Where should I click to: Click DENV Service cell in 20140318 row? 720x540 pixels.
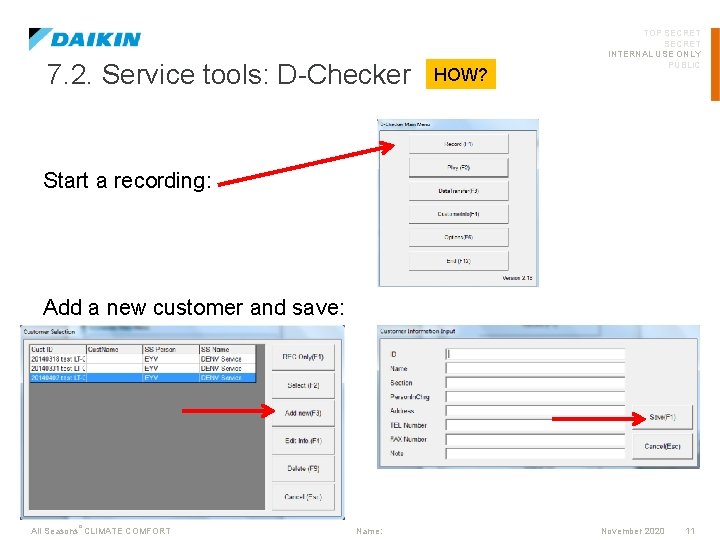click(227, 359)
